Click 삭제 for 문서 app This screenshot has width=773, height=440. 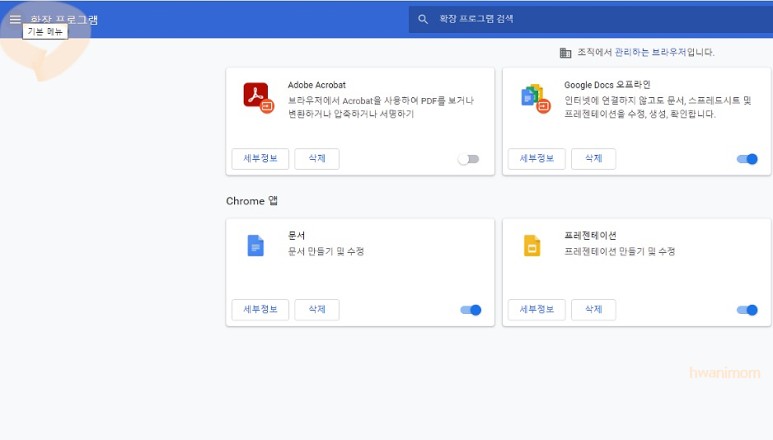[x=317, y=309]
